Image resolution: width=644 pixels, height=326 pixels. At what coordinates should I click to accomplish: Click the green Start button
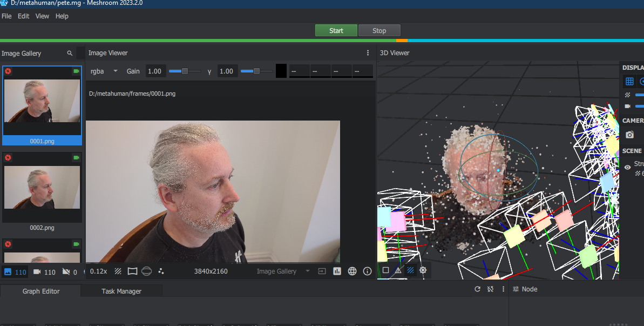(336, 30)
